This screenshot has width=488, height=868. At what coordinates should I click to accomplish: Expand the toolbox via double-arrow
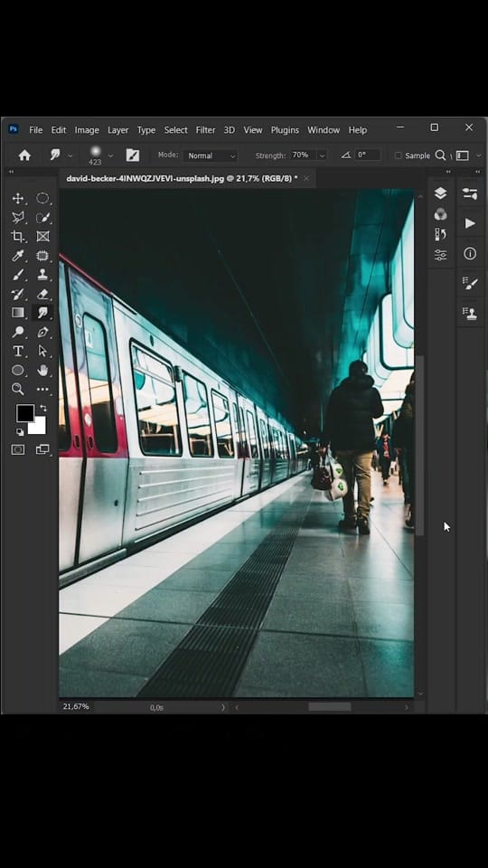point(11,172)
